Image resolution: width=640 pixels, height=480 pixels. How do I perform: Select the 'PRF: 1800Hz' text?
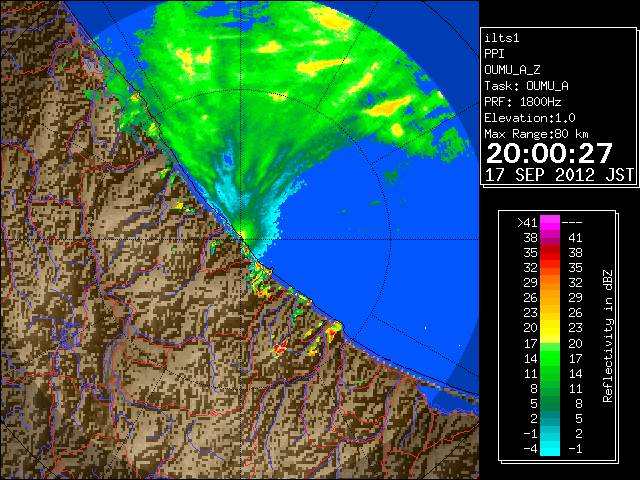coord(523,102)
